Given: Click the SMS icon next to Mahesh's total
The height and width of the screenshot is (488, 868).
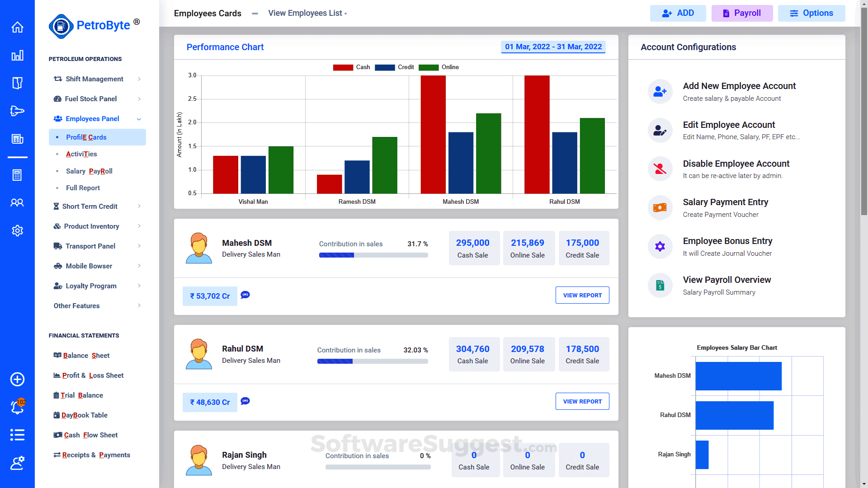Looking at the screenshot, I should [x=245, y=295].
